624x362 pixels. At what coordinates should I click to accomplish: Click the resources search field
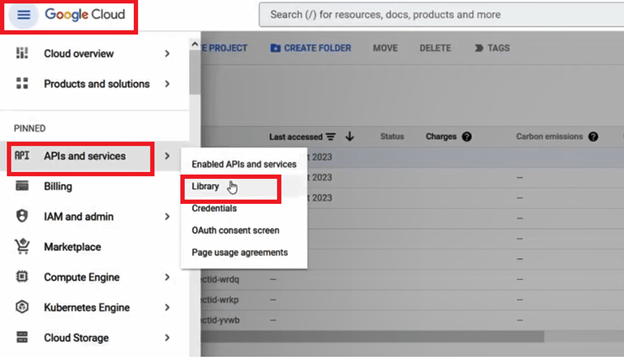441,15
